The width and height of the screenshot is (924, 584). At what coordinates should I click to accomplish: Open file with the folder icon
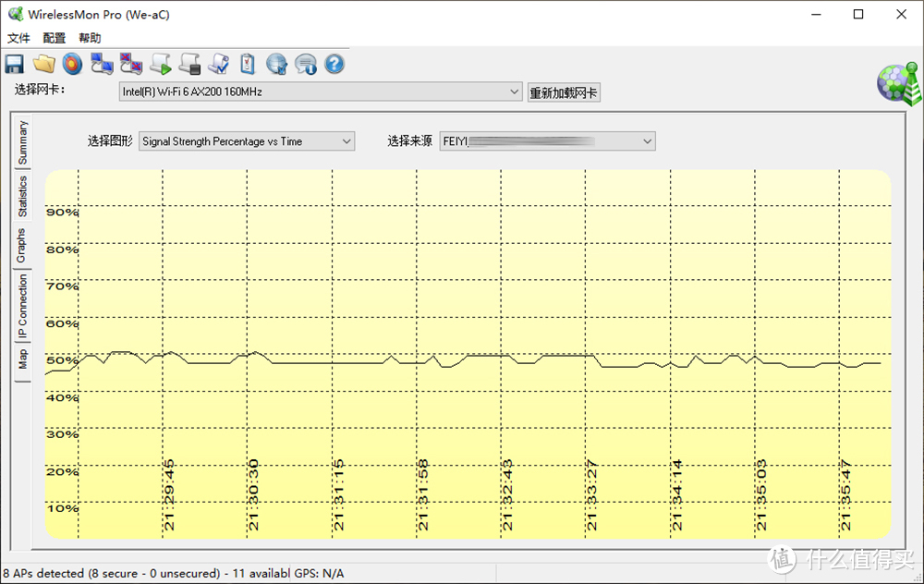[x=43, y=64]
